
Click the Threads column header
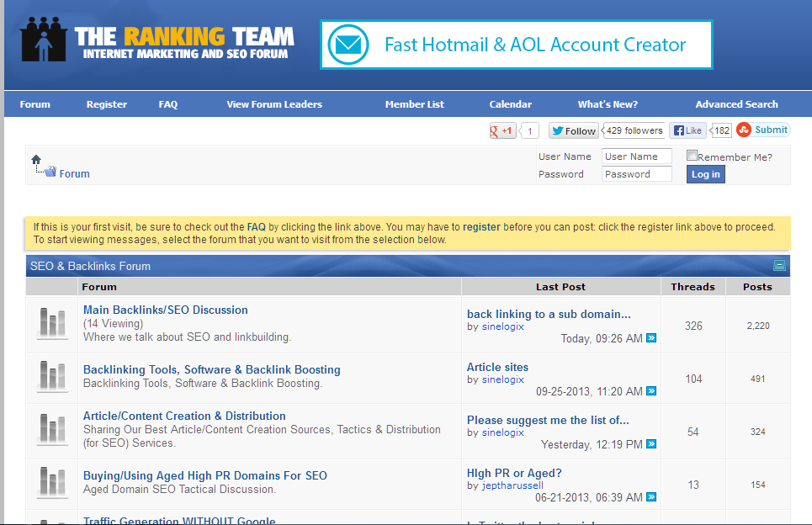pos(693,287)
